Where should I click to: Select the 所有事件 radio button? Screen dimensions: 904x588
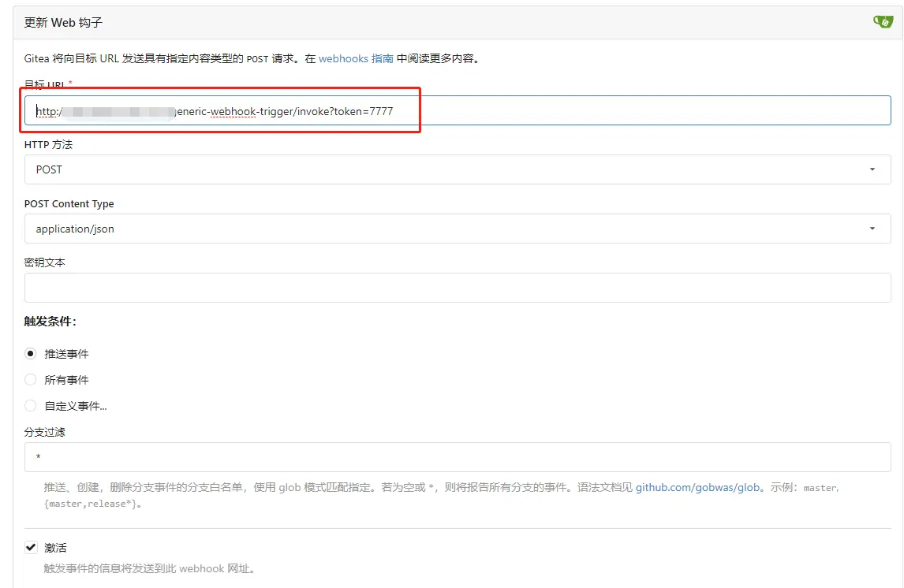point(31,380)
